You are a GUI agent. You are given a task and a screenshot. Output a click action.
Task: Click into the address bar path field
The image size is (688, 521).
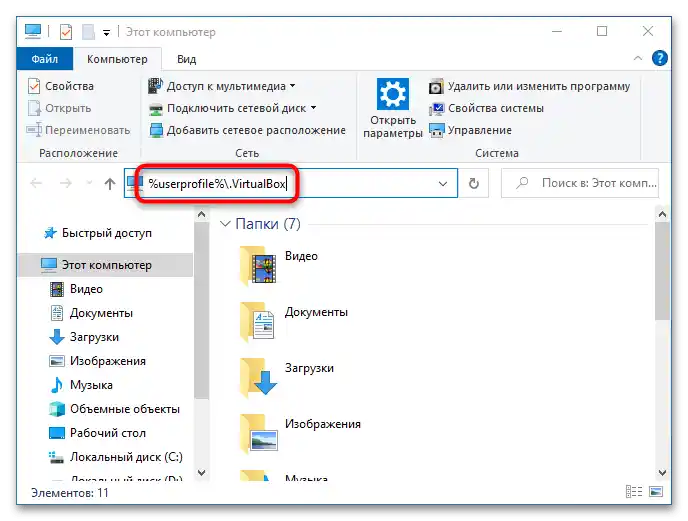click(x=290, y=183)
